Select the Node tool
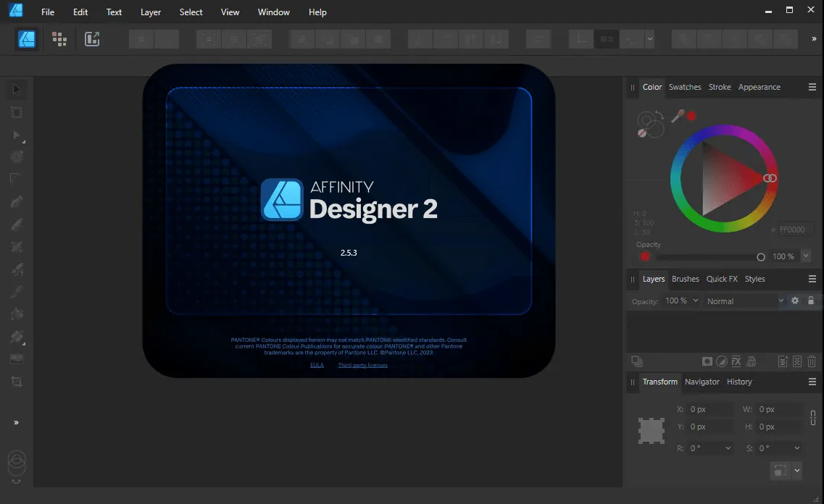824x504 pixels. click(x=16, y=135)
